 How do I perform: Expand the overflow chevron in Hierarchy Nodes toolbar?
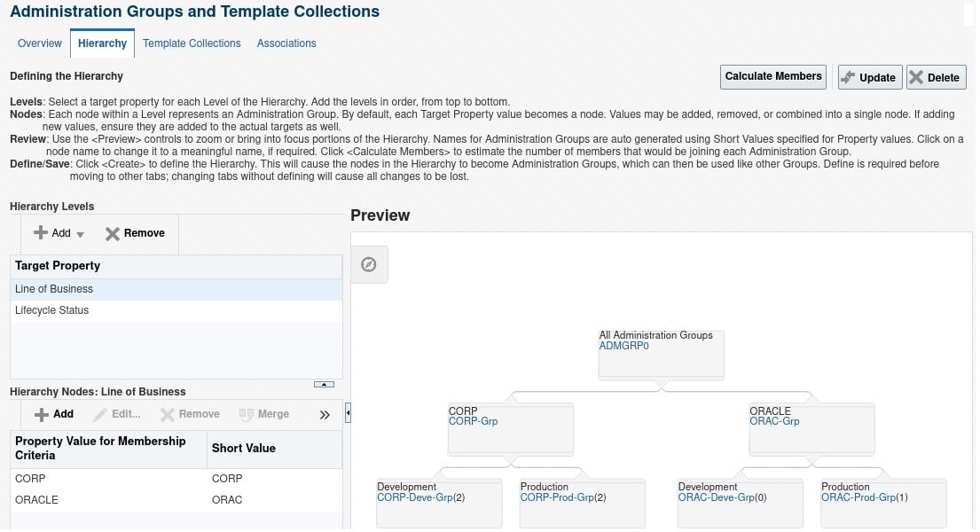325,413
